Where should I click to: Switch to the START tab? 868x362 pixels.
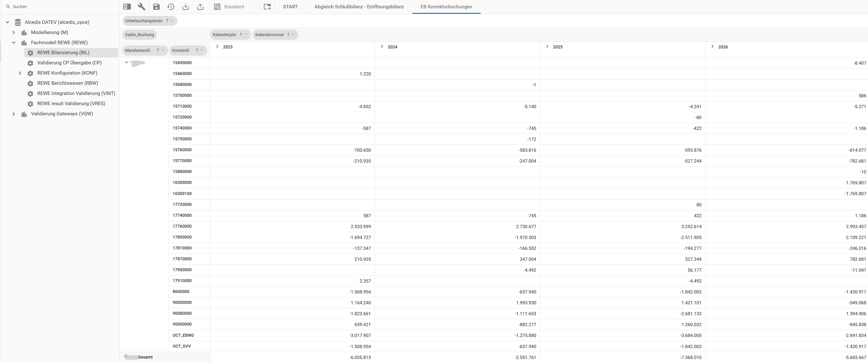(290, 7)
